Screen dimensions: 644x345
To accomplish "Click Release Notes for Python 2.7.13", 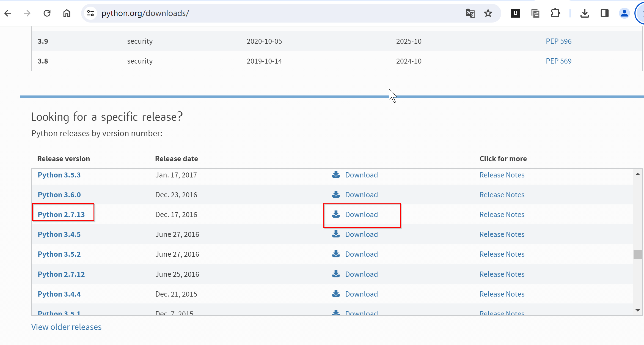I will point(502,214).
